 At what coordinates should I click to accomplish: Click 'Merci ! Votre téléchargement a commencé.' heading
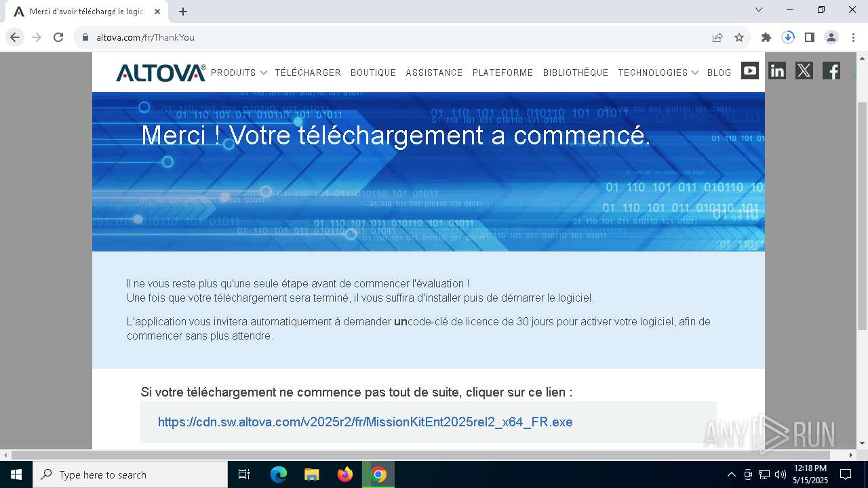click(396, 136)
